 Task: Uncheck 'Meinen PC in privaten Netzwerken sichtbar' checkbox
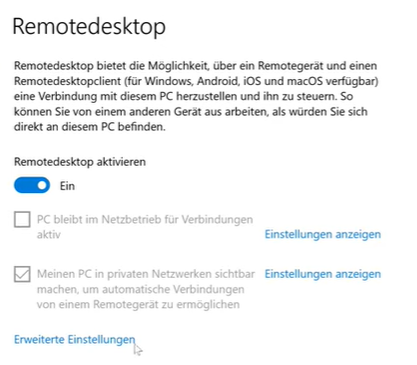22,274
